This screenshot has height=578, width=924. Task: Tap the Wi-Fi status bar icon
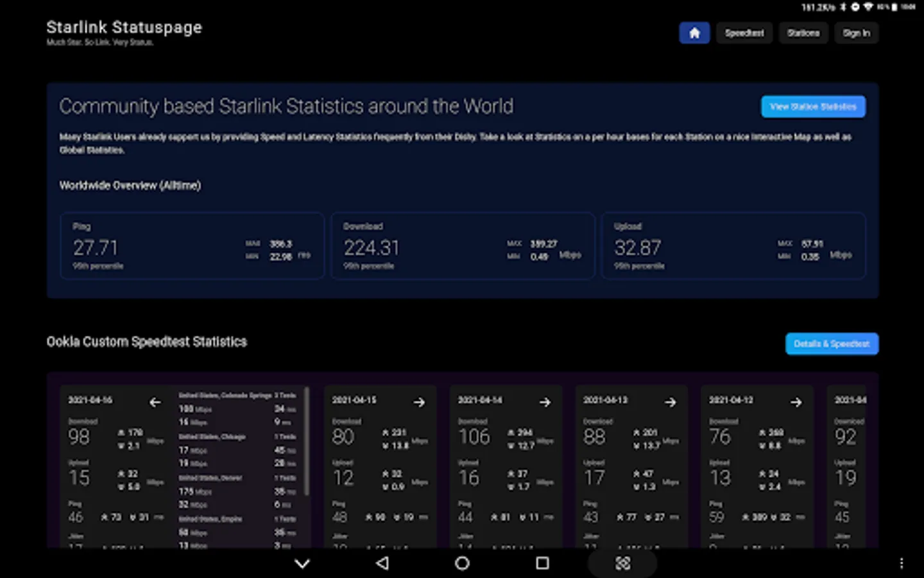tap(868, 7)
